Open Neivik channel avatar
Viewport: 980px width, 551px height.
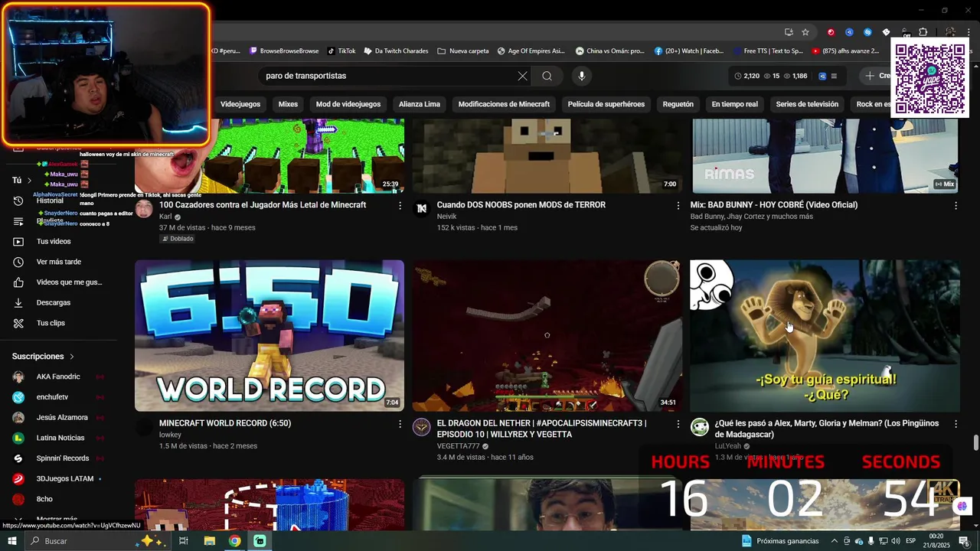(422, 209)
